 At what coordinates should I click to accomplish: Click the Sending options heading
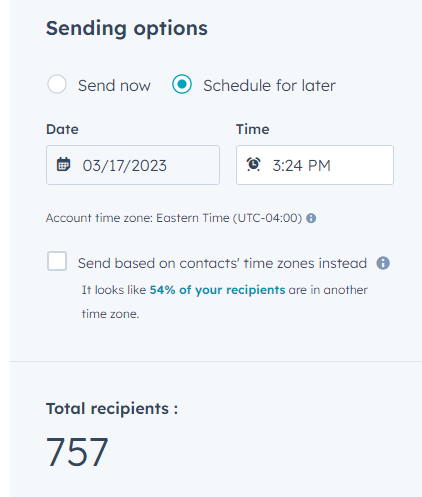[127, 29]
